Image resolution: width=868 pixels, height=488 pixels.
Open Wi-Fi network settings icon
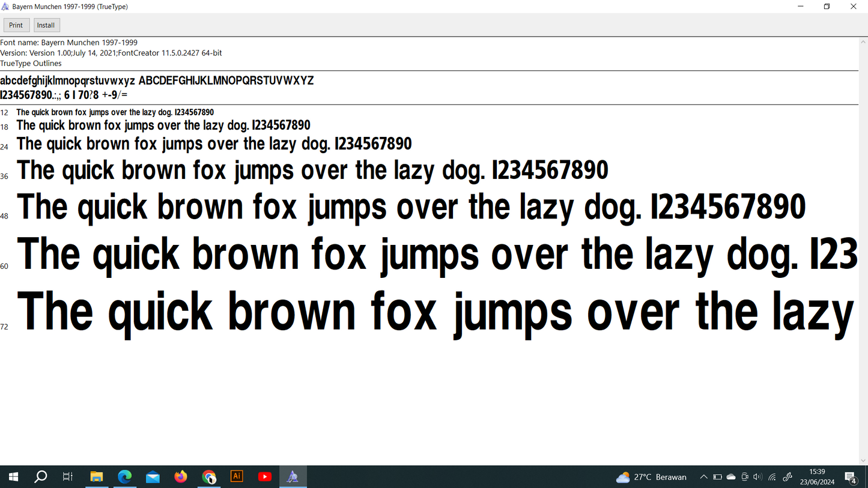(772, 477)
